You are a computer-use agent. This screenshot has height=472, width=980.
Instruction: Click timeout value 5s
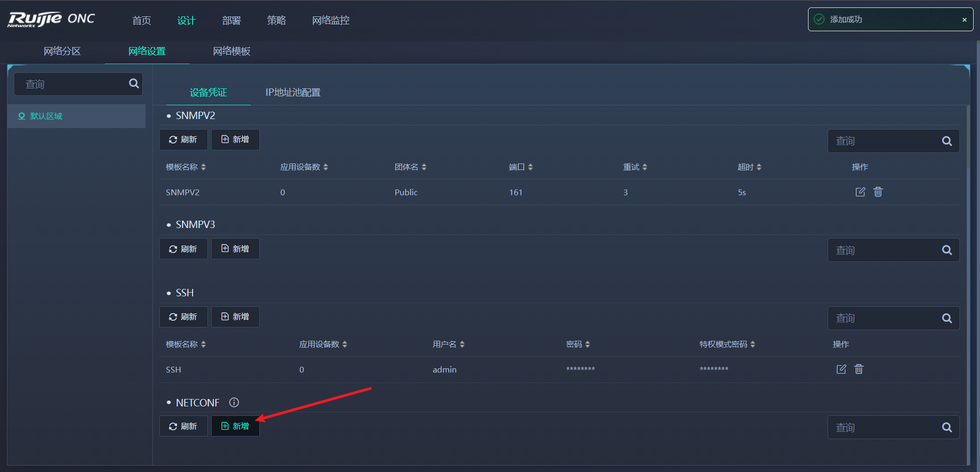pyautogui.click(x=742, y=193)
